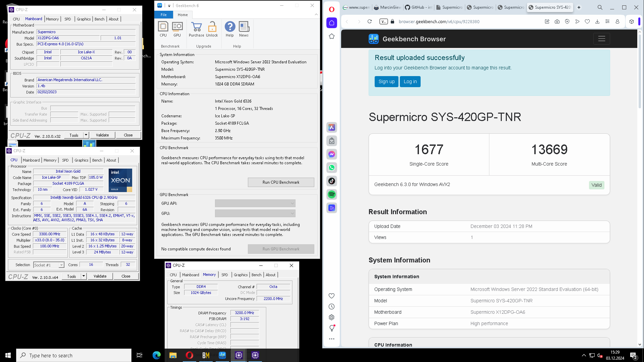Image resolution: width=644 pixels, height=362 pixels.
Task: Switch to the GitHub browser tab
Action: click(x=418, y=7)
